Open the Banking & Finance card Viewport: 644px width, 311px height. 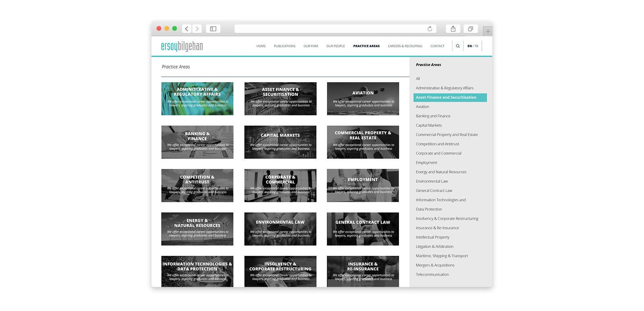click(197, 142)
